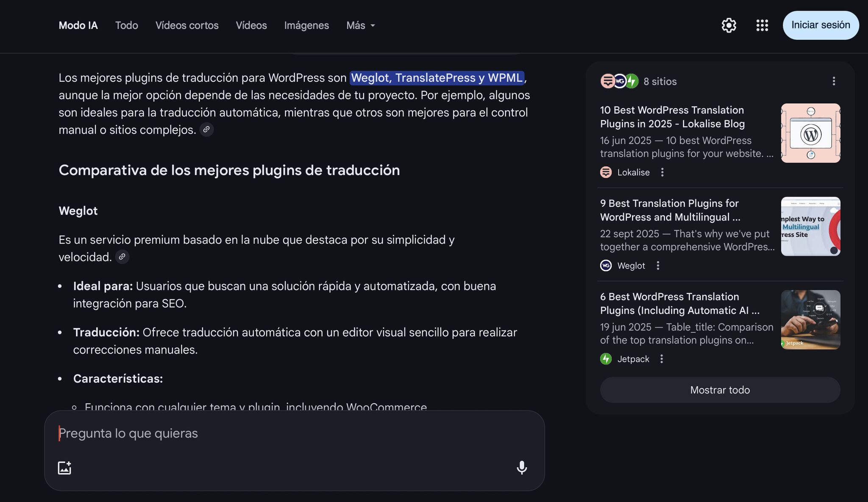Viewport: 868px width, 502px height.
Task: Open three-dot menu beside Weglot source
Action: 658,266
